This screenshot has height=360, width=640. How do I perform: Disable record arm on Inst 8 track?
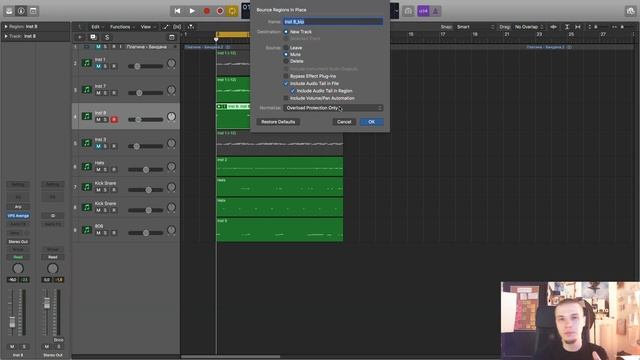[114, 120]
